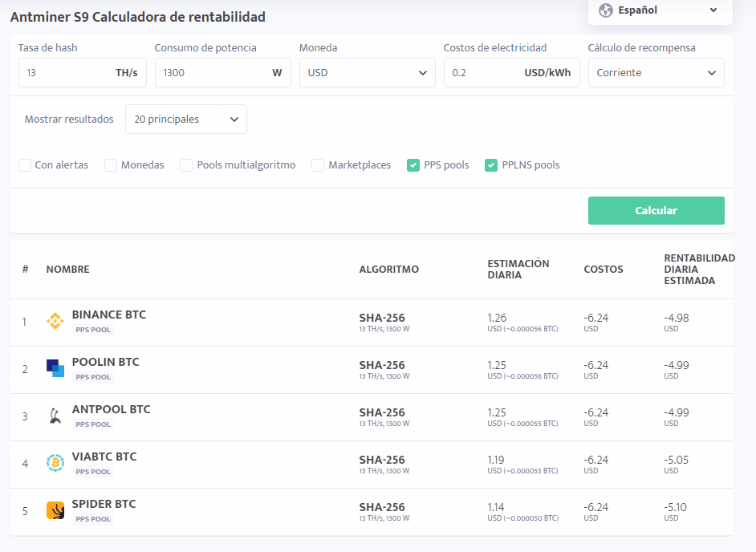Focus the Tasa de hash input

(x=83, y=73)
